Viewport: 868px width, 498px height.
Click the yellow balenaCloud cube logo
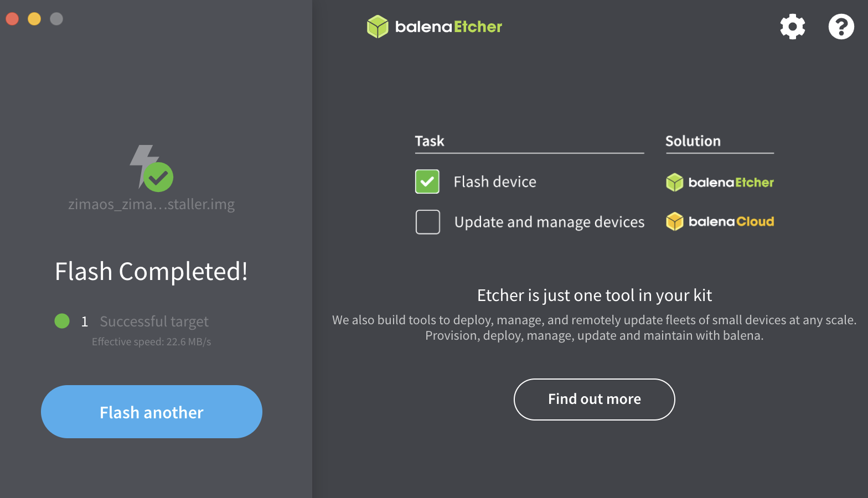coord(675,221)
